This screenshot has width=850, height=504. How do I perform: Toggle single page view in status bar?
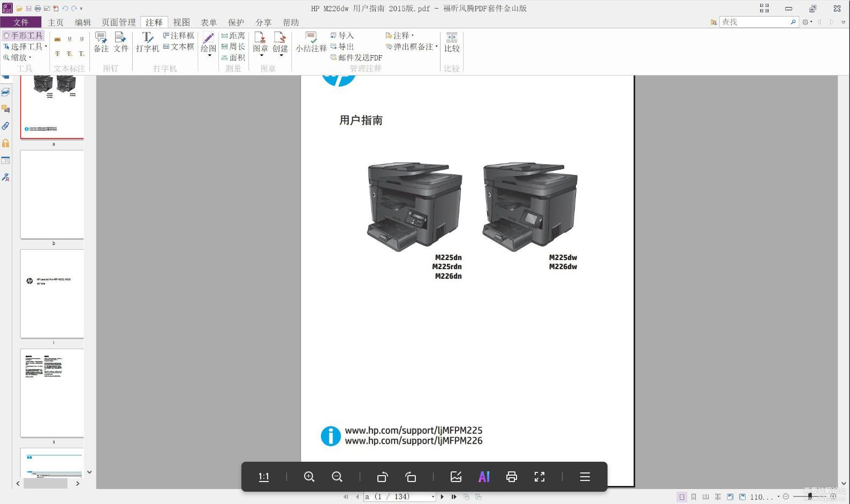(x=681, y=497)
